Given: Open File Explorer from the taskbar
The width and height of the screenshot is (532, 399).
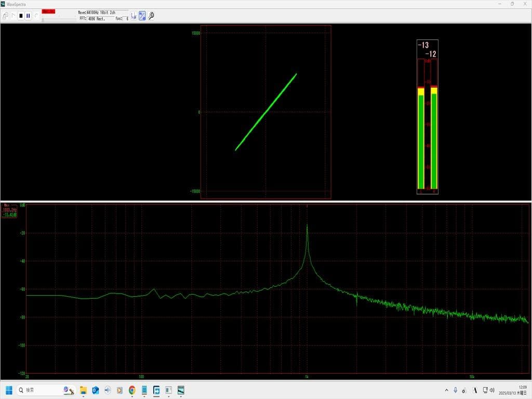Looking at the screenshot, I should [83, 390].
